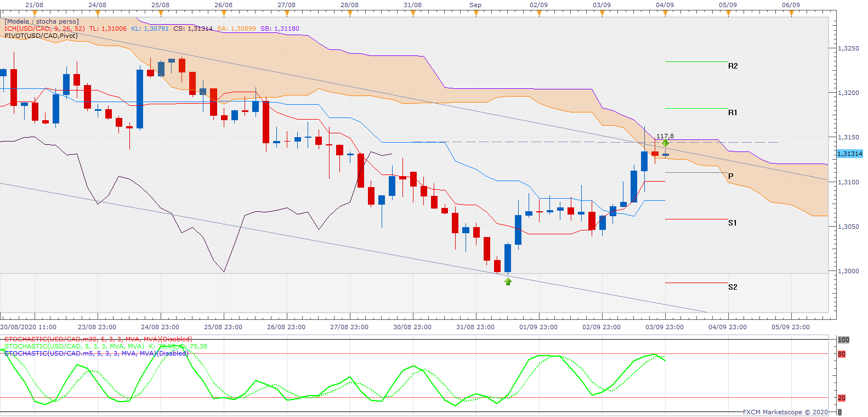Viewport: 868px width, 417px height.
Task: Select the SB: 1,31180 Ichimoku value
Action: [280, 29]
